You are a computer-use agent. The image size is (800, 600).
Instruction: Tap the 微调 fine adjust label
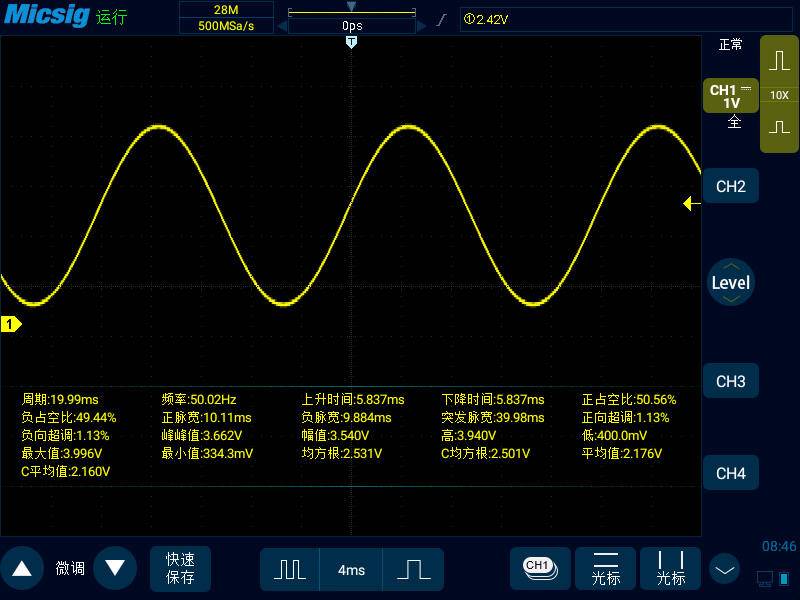[x=70, y=568]
